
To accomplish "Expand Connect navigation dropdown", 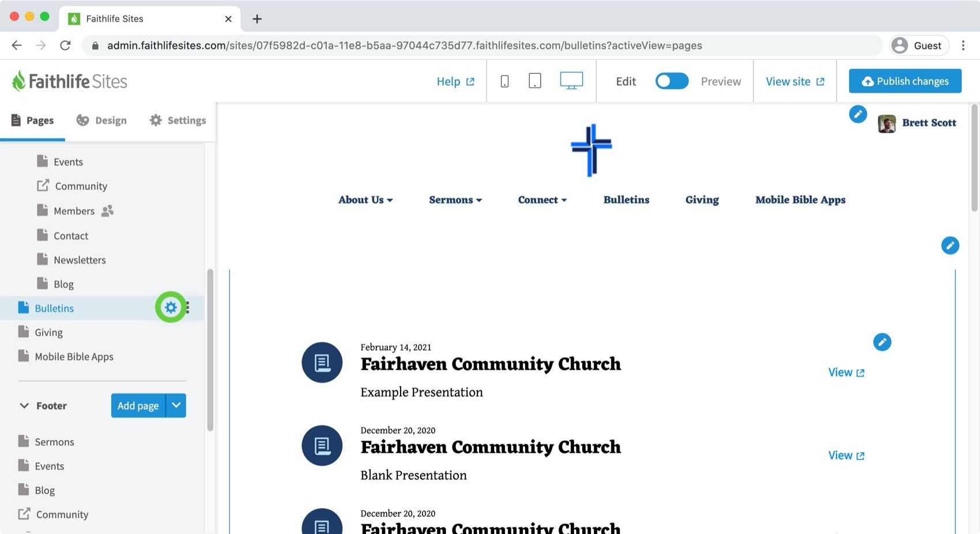I will point(542,200).
